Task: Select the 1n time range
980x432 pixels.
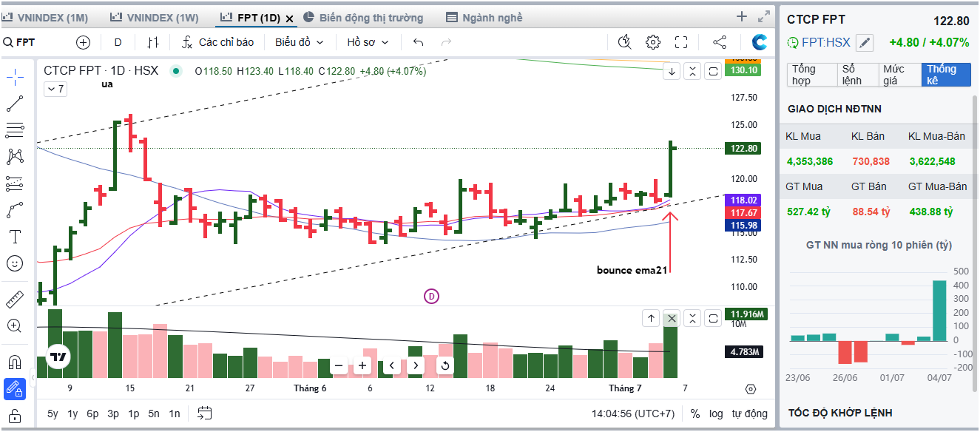Action: (x=174, y=414)
